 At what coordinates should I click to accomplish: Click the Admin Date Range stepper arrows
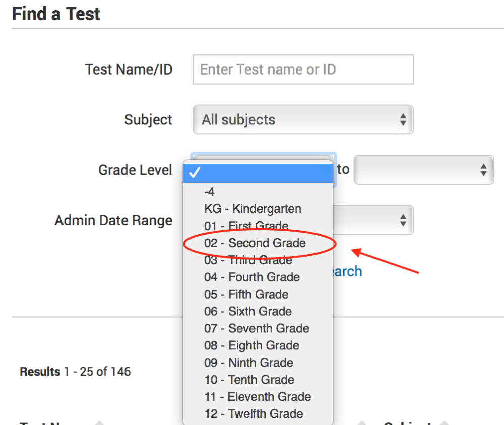[402, 220]
